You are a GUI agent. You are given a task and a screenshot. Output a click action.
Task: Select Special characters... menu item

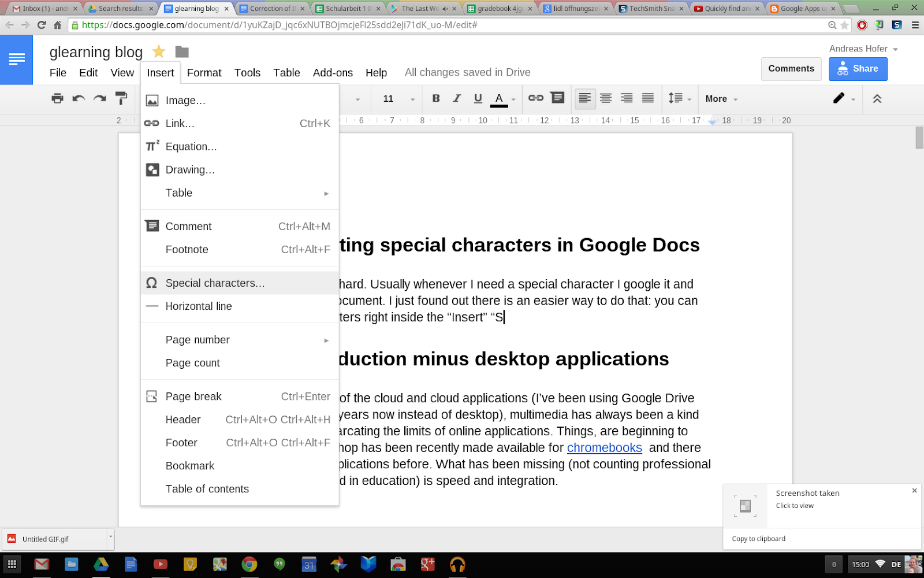tap(240, 283)
